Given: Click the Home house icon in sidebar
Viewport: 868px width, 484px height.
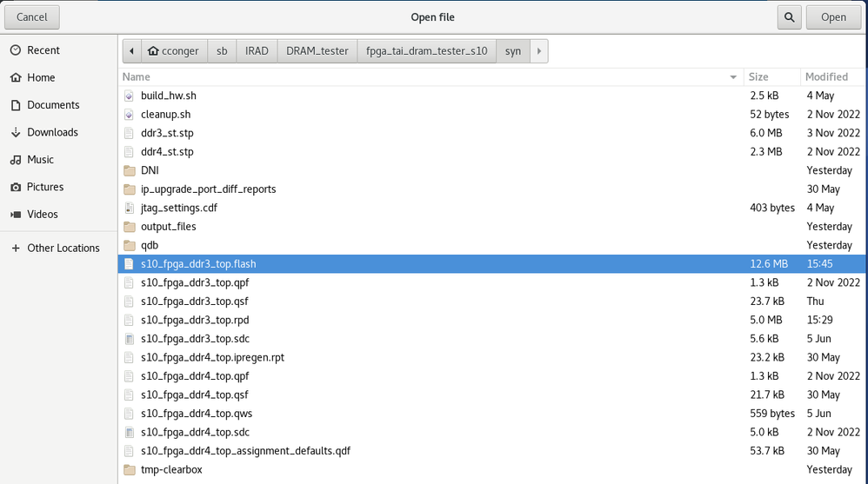Looking at the screenshot, I should pos(16,77).
